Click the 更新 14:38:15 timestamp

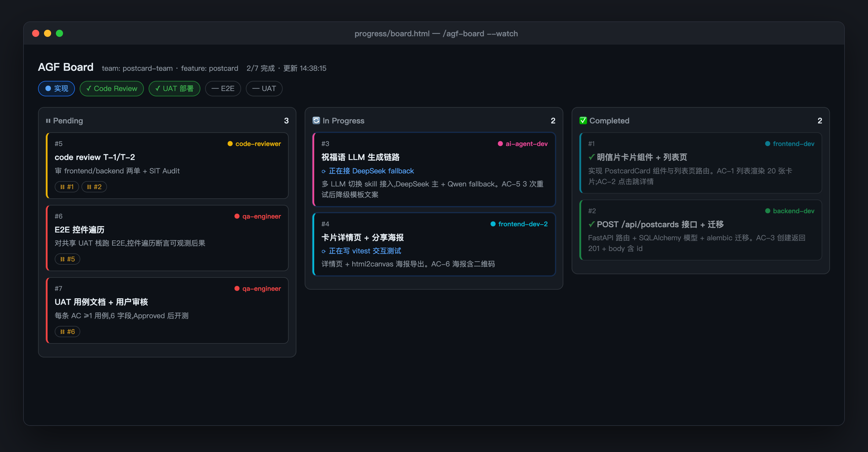305,68
